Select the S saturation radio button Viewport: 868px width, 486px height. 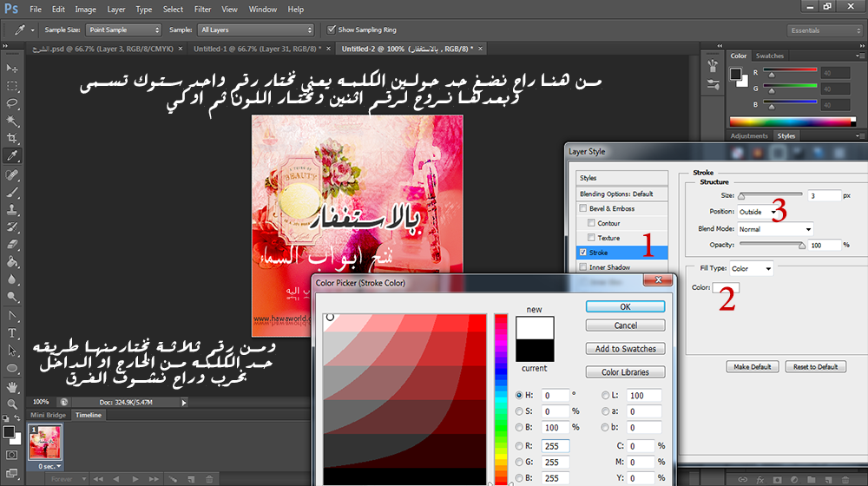pos(518,410)
